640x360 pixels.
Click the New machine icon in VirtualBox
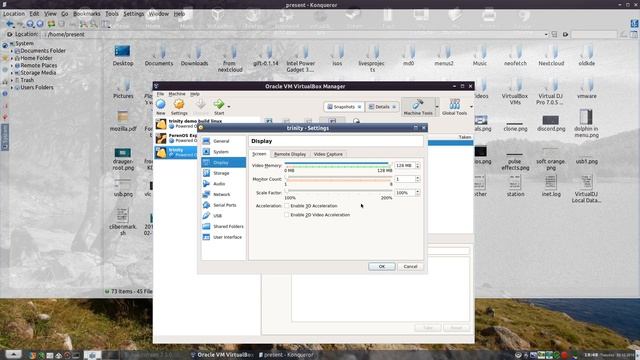[161, 104]
